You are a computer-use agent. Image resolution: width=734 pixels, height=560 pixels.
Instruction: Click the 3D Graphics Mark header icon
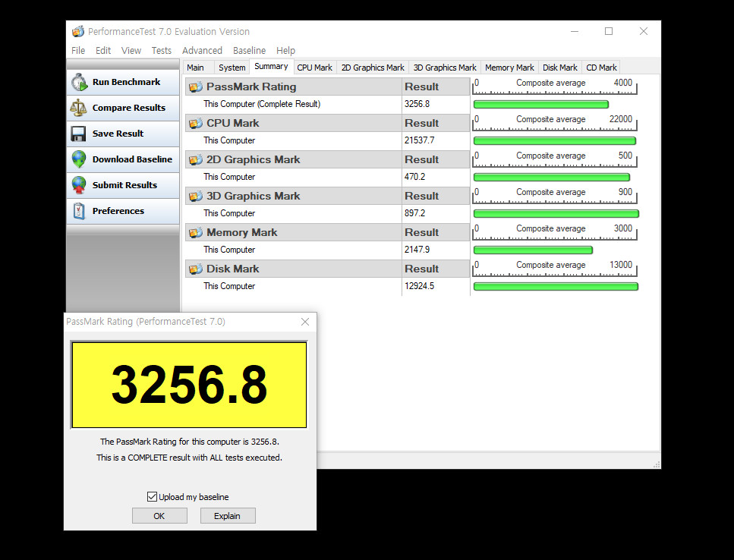[195, 196]
